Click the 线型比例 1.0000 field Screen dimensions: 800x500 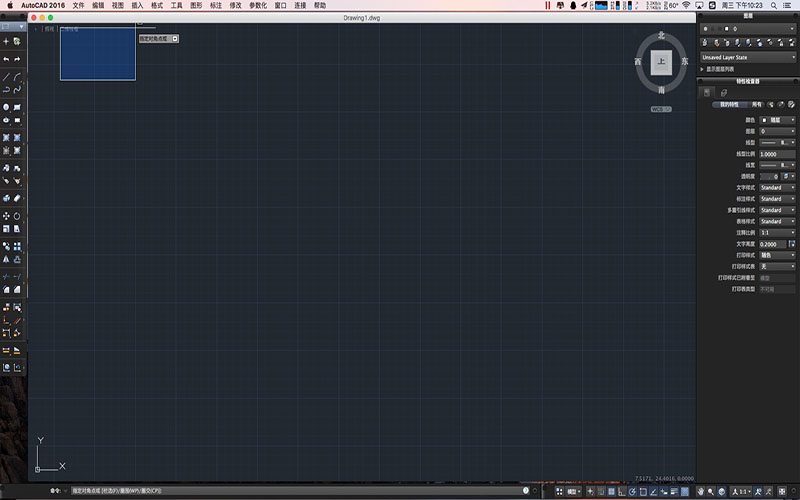777,154
